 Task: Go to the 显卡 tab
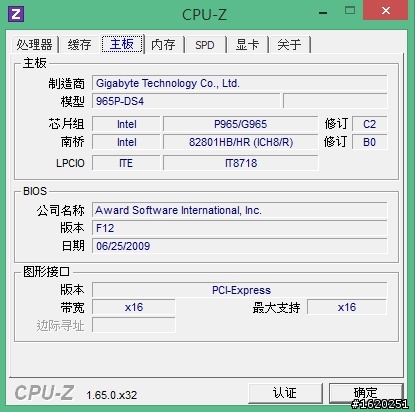[x=247, y=44]
